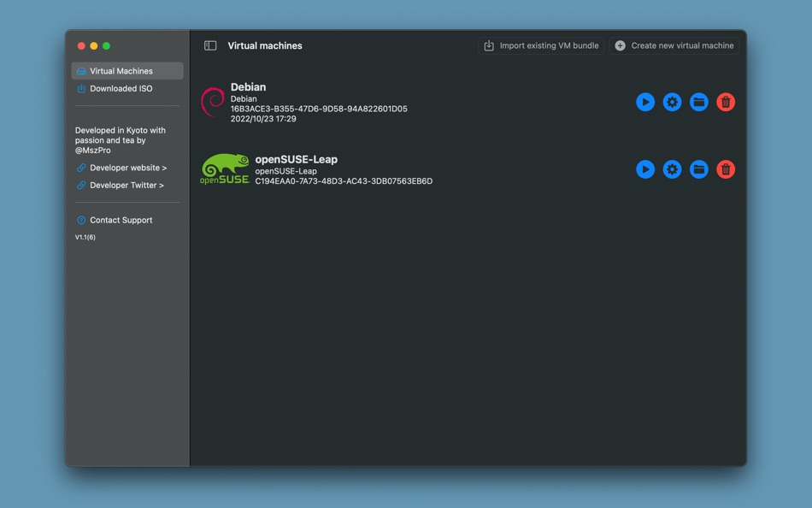Open settings for the Debian VM

pos(672,102)
